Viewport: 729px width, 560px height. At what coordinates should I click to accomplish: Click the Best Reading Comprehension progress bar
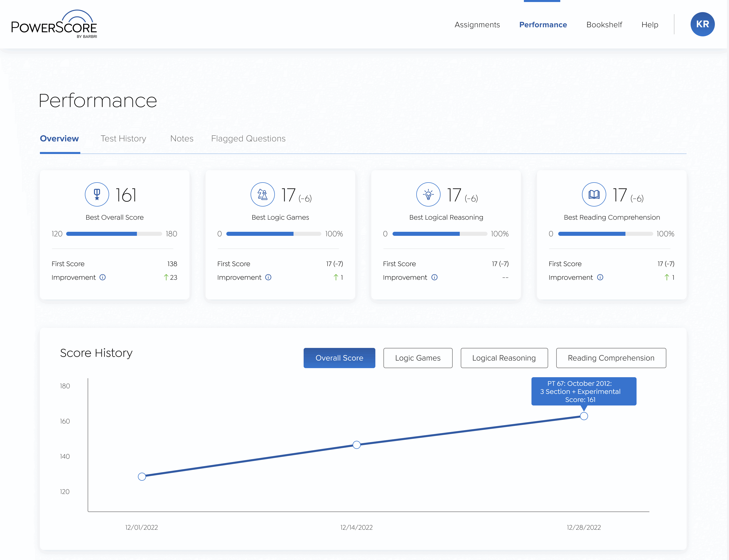605,234
